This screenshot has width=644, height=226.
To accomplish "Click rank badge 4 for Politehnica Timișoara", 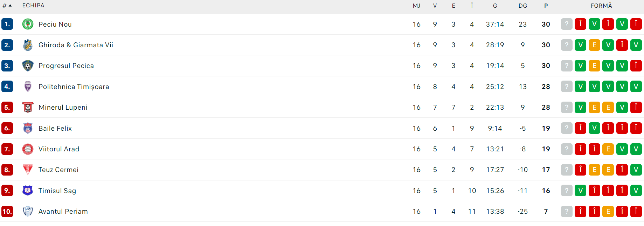I will pos(7,87).
